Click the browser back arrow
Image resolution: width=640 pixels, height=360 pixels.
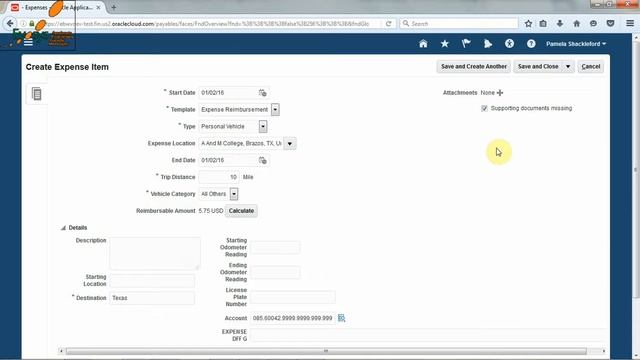click(10, 24)
